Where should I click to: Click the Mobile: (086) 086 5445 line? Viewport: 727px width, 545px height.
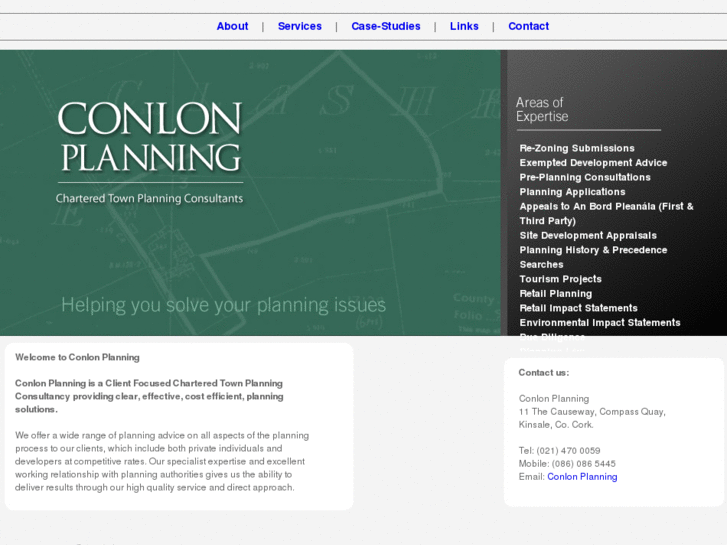[x=567, y=464]
